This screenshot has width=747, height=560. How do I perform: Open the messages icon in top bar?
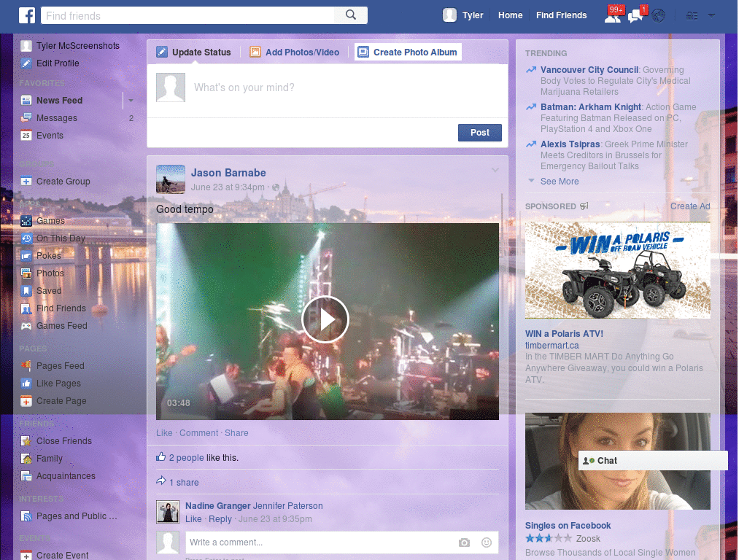[x=635, y=16]
